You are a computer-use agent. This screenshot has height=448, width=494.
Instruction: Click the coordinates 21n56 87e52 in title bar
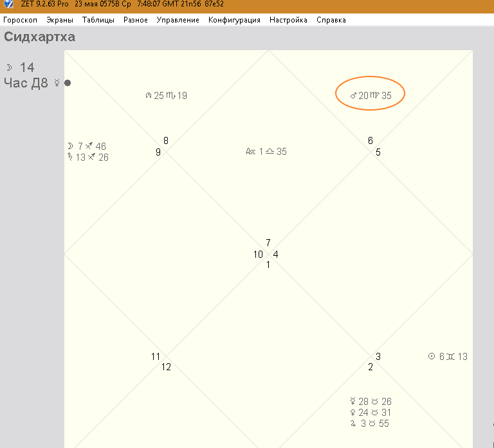tap(202, 4)
